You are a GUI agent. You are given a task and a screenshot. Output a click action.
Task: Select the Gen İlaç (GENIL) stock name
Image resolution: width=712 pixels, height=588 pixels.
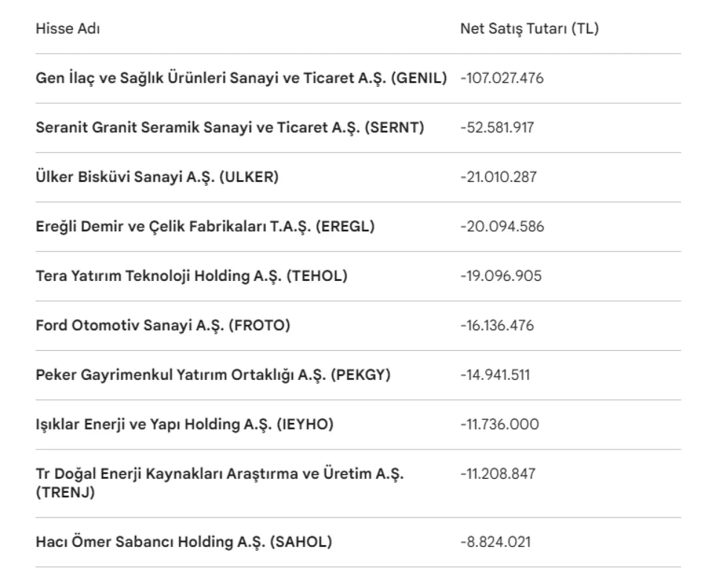241,78
